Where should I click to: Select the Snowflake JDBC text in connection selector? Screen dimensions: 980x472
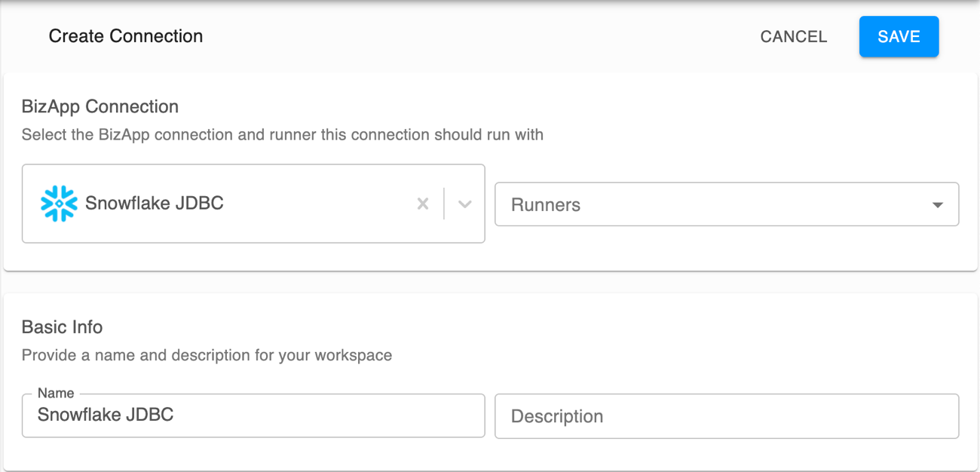click(155, 203)
